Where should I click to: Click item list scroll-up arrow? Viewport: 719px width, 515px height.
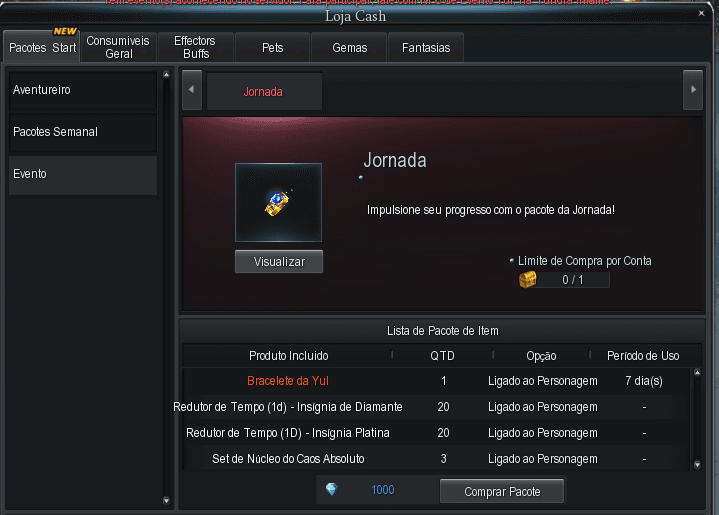(697, 372)
